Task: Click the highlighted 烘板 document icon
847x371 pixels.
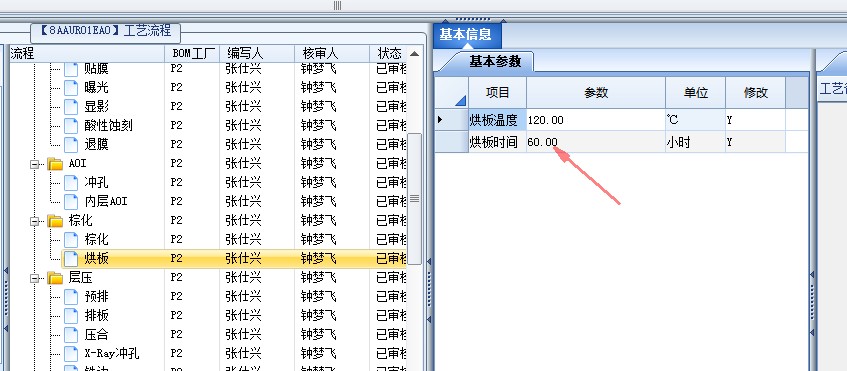Action: coord(71,259)
